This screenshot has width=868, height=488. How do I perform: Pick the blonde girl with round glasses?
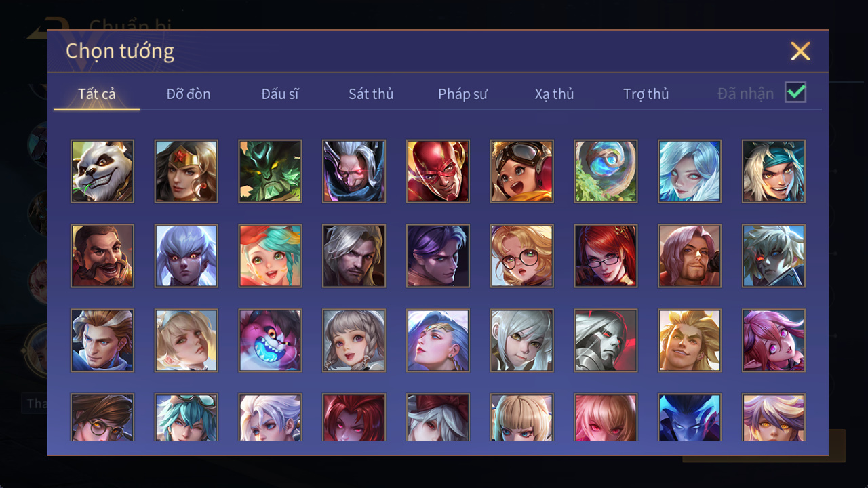point(522,256)
